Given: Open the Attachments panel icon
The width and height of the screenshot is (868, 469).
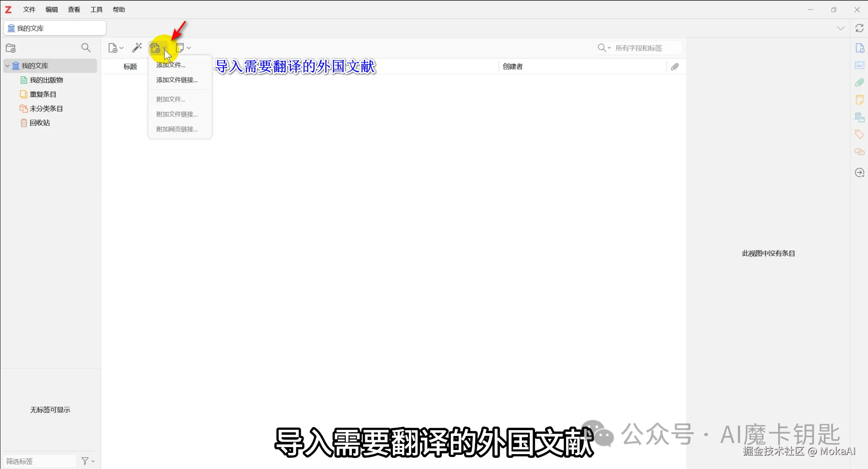Looking at the screenshot, I should click(860, 82).
